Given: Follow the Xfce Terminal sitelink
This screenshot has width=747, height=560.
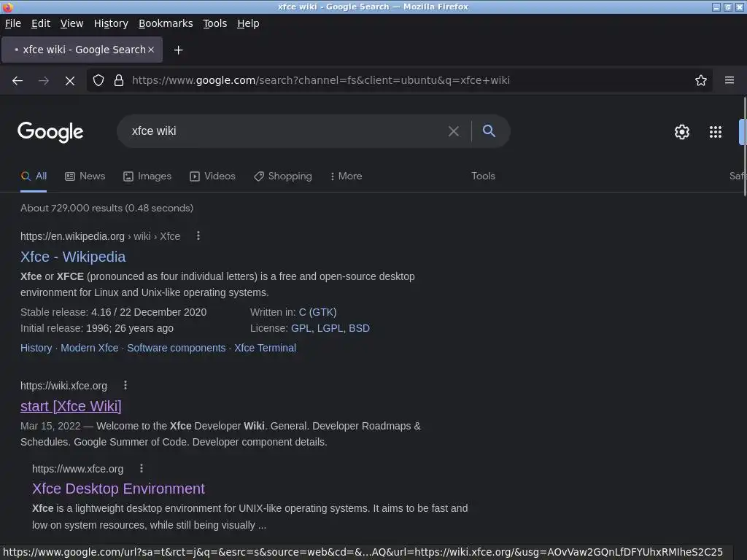Looking at the screenshot, I should pyautogui.click(x=265, y=348).
